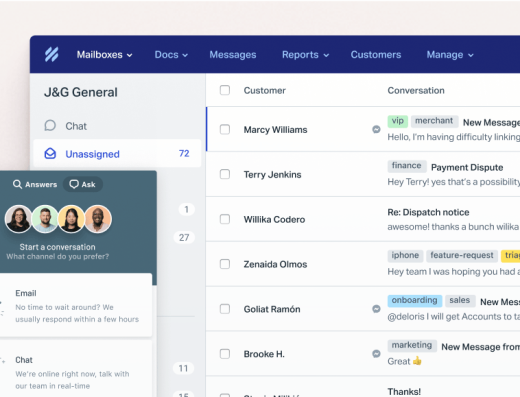Click third agent avatar on yellow background
The width and height of the screenshot is (520, 397).
coord(71,219)
